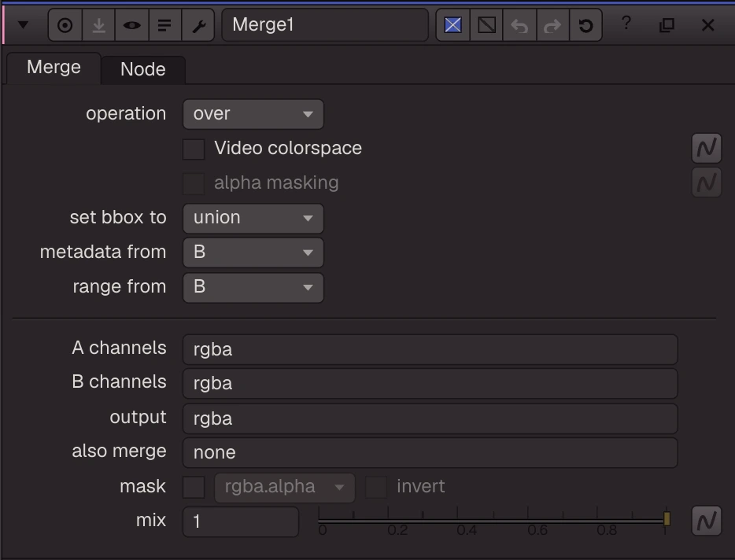Edit the Merge1 node name field
This screenshot has width=735, height=560.
point(325,25)
